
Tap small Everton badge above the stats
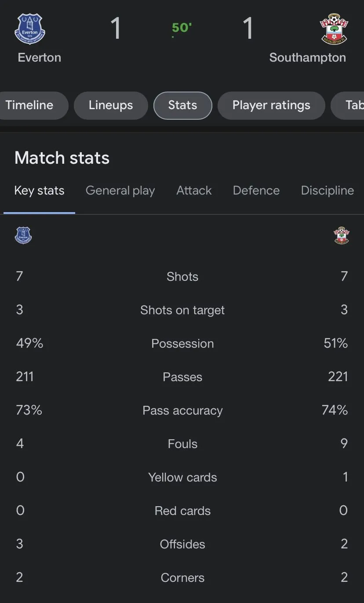(23, 235)
